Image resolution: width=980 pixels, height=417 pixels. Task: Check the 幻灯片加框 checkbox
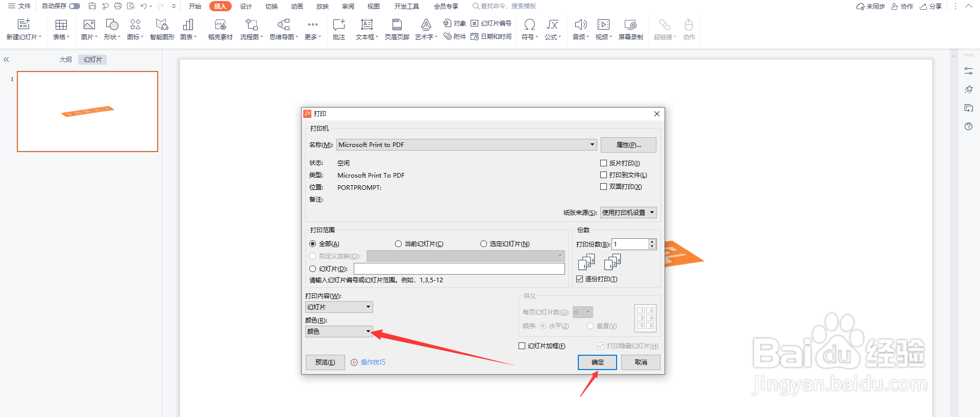[x=522, y=346]
